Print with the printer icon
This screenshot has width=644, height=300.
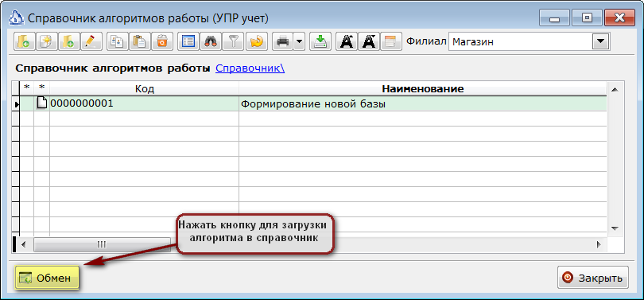pos(283,41)
